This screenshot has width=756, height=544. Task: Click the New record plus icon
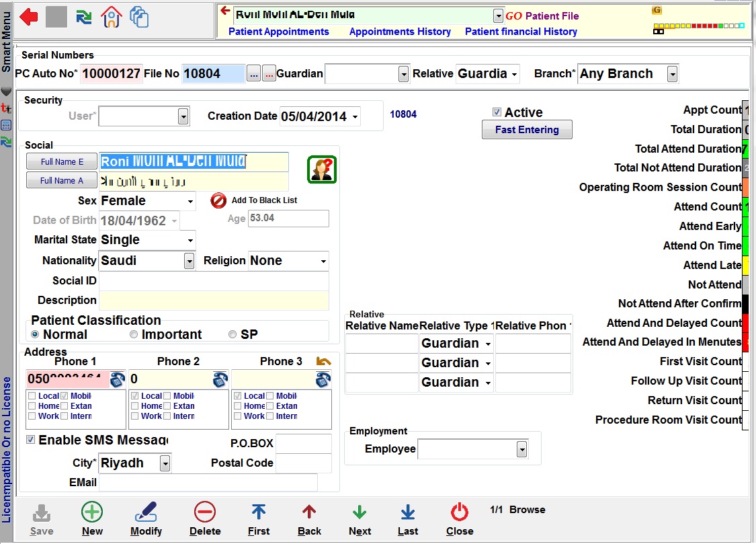[x=92, y=512]
